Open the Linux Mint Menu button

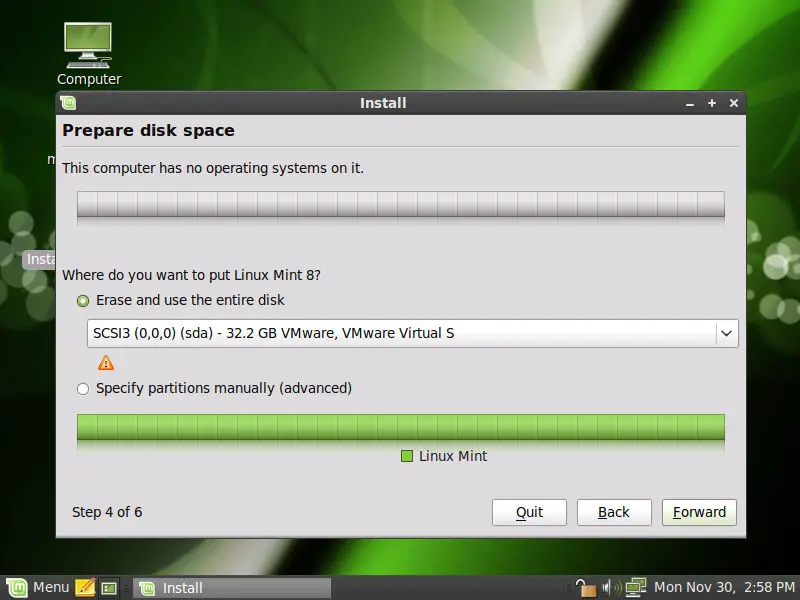point(37,588)
